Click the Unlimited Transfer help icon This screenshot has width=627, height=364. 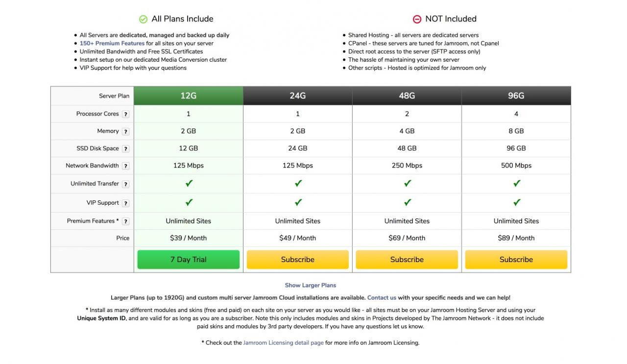click(126, 184)
